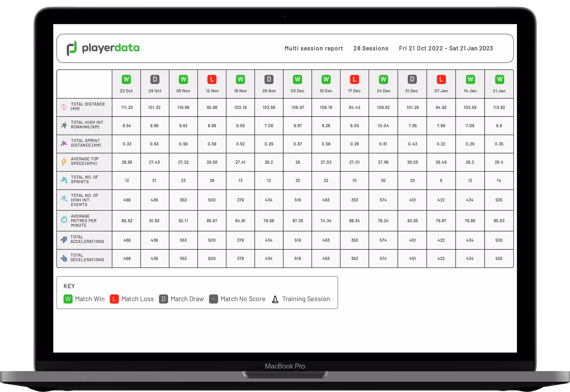Image resolution: width=570 pixels, height=392 pixels.
Task: Click the Draw badge above 29 Oct
Action: pyautogui.click(x=155, y=79)
